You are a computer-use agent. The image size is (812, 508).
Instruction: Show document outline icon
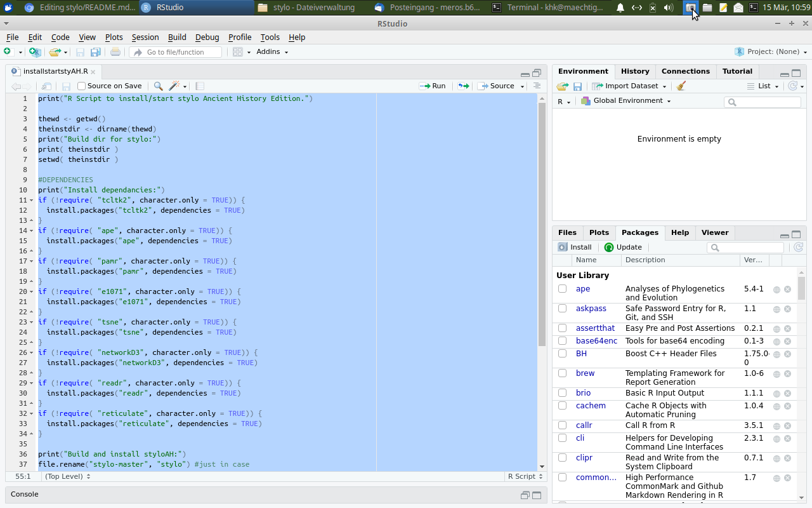537,86
